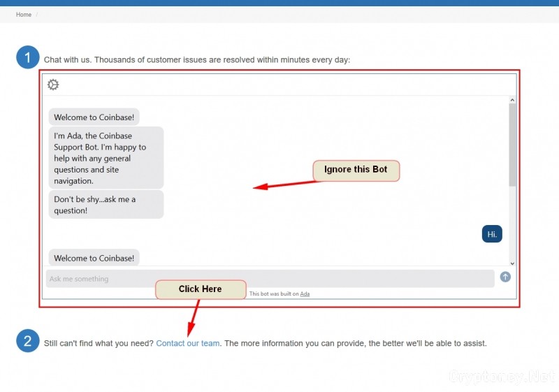Click the chat scrollbar thumb
Screen dimensions: 559x392
pyautogui.click(x=512, y=145)
